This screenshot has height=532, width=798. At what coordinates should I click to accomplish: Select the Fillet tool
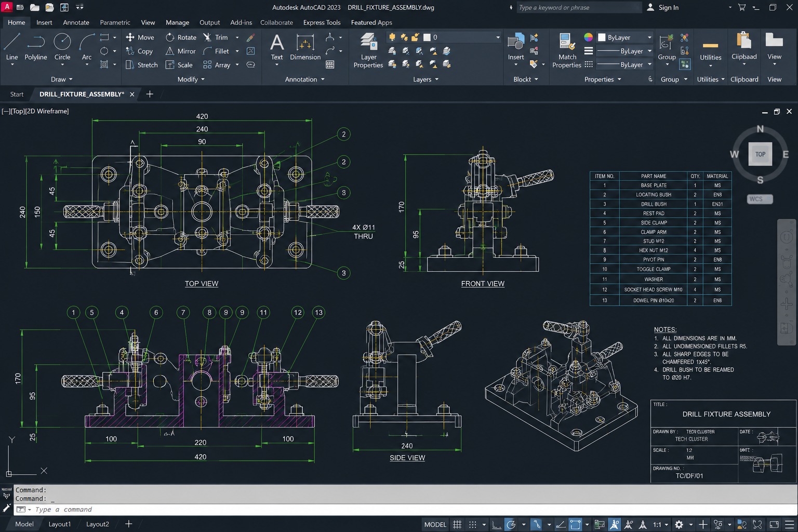[216, 51]
